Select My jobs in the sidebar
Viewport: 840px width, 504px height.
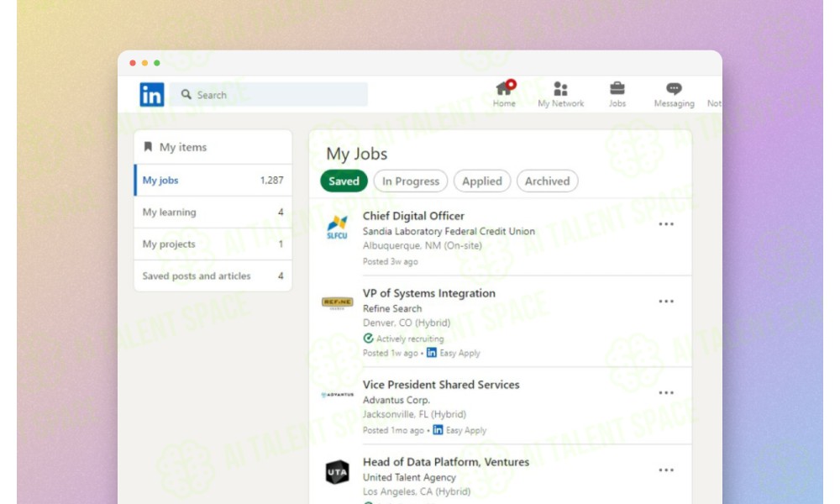tap(213, 180)
